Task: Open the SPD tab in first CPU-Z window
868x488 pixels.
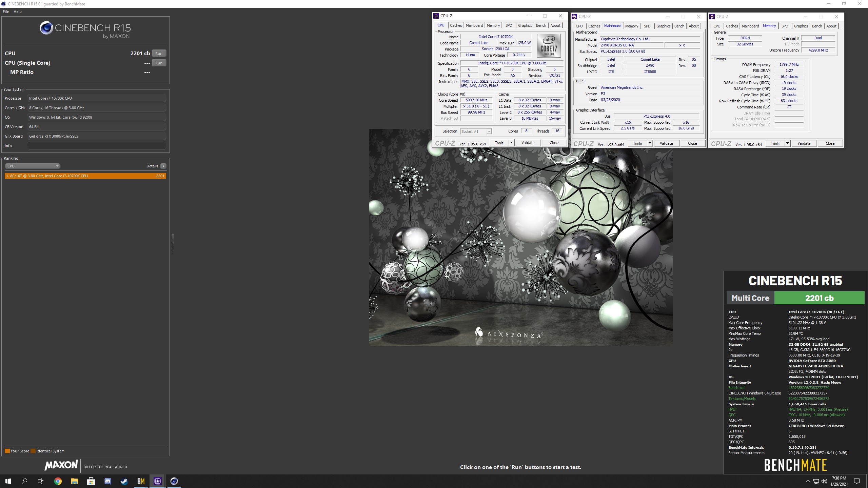Action: [509, 25]
